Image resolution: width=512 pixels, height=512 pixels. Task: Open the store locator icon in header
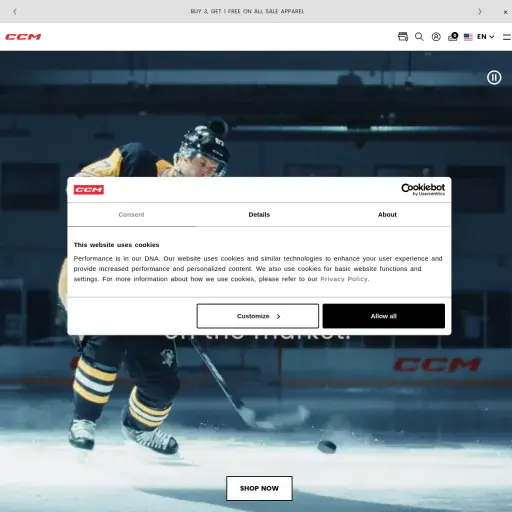(403, 37)
